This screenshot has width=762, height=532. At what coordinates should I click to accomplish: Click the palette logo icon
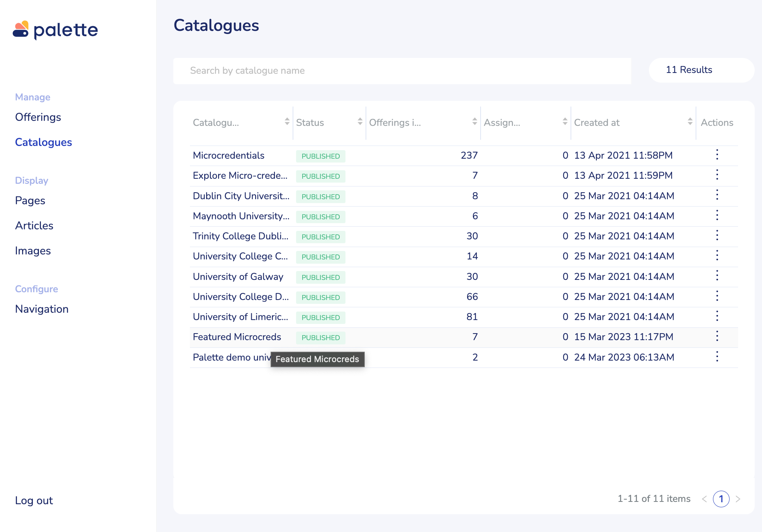tap(21, 29)
